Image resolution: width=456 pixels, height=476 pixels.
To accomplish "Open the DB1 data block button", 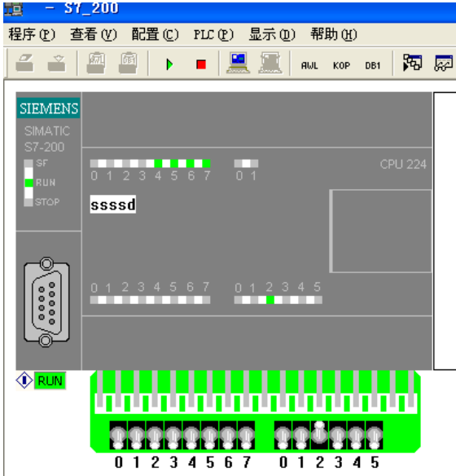I will click(373, 65).
